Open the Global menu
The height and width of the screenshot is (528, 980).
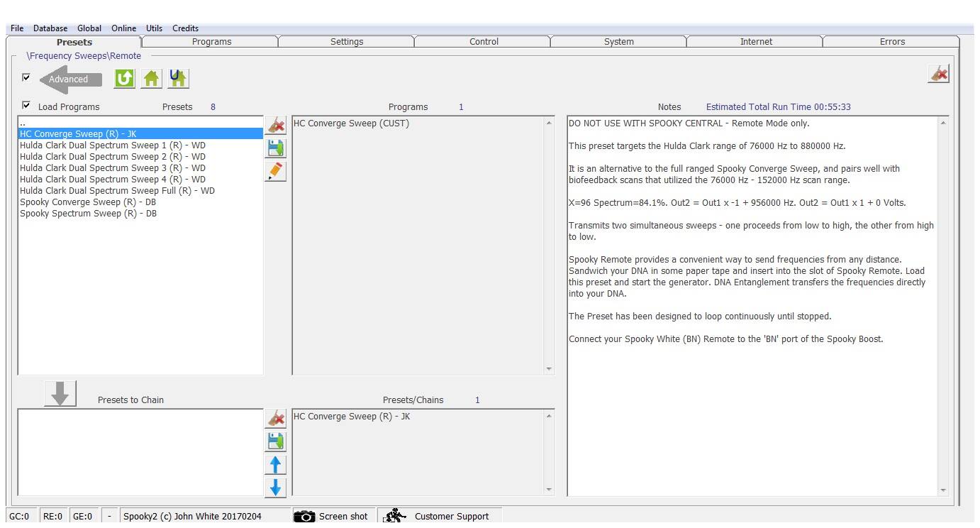(89, 28)
